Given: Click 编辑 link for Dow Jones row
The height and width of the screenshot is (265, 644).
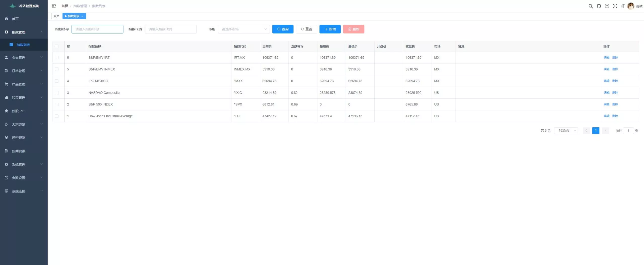Looking at the screenshot, I should click(606, 116).
